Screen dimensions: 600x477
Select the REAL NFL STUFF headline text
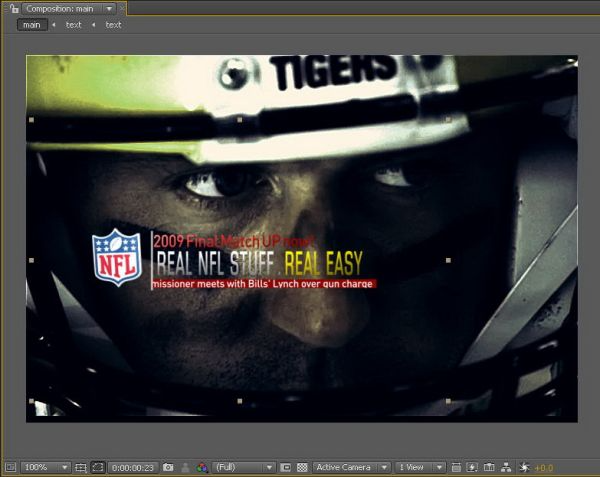click(215, 264)
